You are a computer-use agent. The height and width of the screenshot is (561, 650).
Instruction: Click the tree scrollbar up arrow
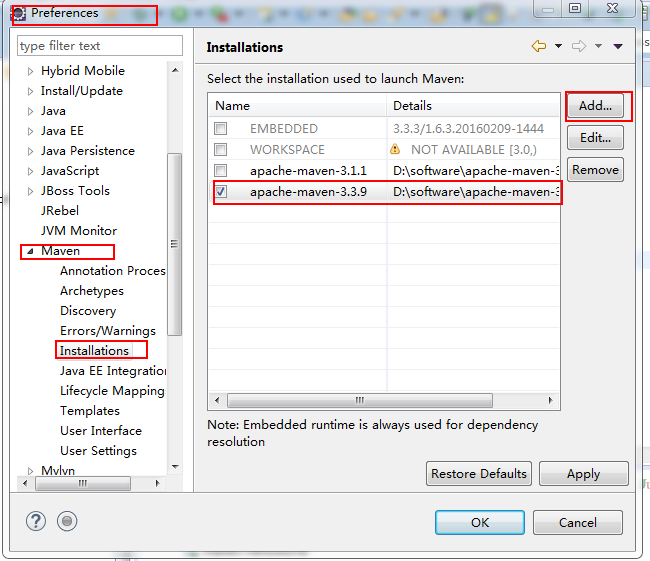coord(175,70)
